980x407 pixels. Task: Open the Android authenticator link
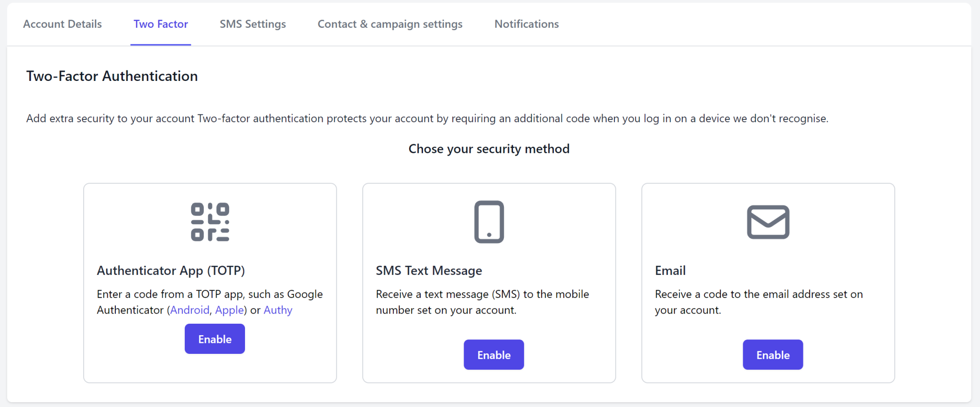pos(189,310)
